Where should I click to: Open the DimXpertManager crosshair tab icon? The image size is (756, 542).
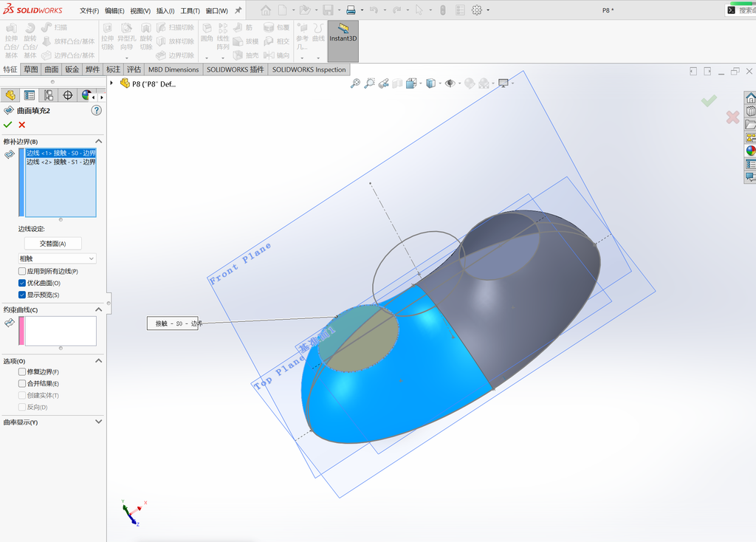[x=67, y=95]
